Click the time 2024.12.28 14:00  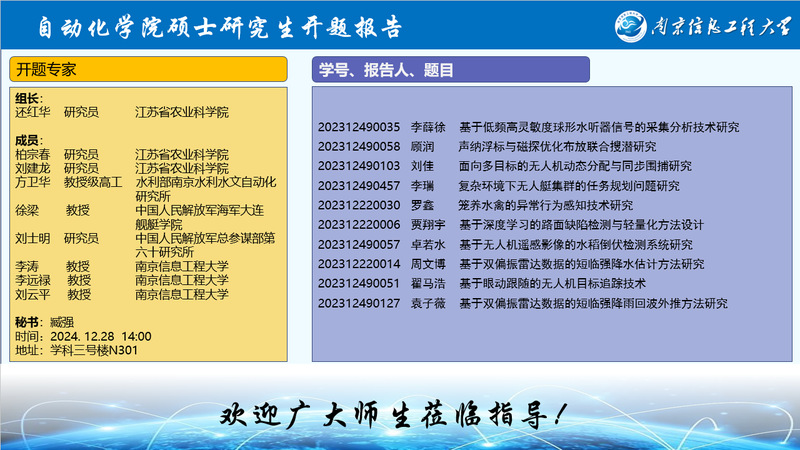100,336
